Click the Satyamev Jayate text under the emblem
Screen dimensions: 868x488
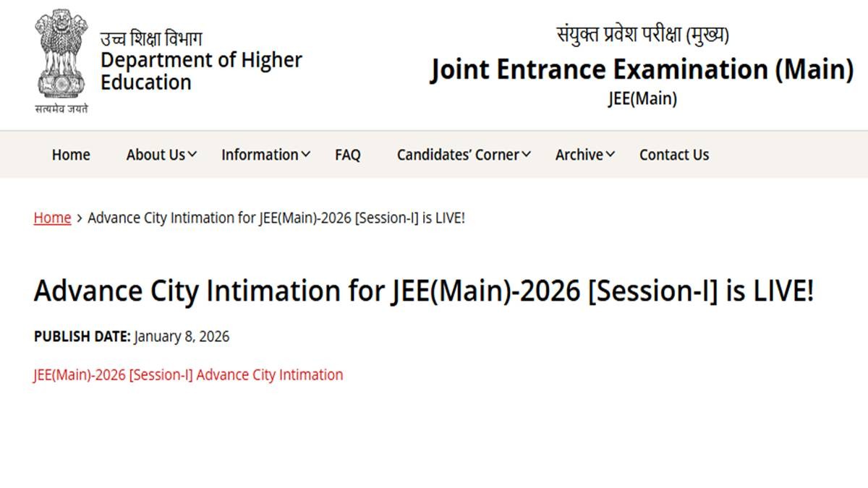(61, 109)
